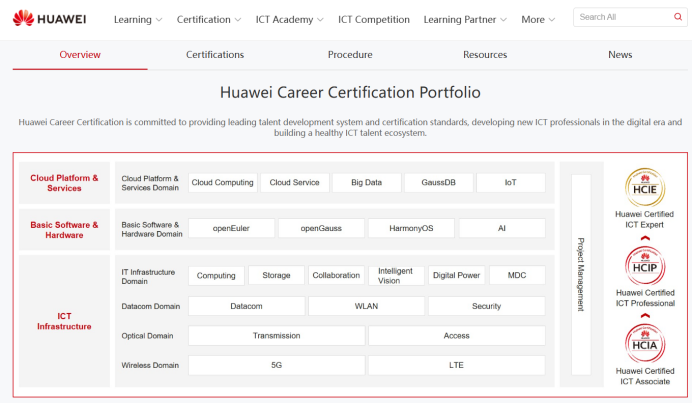
Task: Click the Cloud Platform & Services category
Action: (x=64, y=183)
